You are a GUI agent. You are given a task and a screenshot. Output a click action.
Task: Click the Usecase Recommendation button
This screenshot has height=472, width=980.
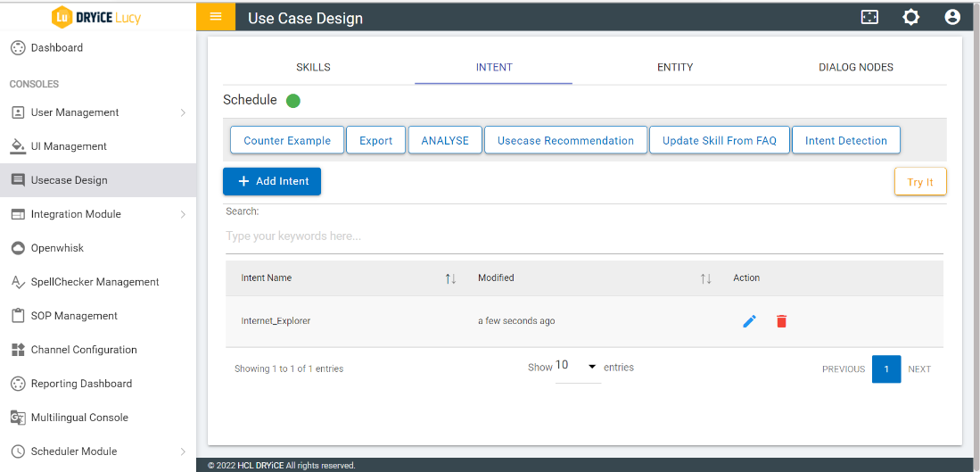pos(565,140)
